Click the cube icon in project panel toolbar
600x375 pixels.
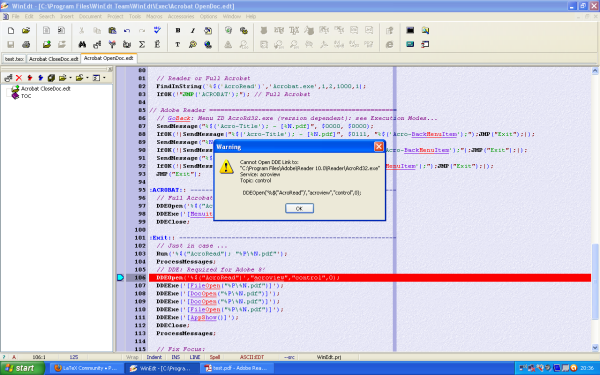click(x=51, y=78)
